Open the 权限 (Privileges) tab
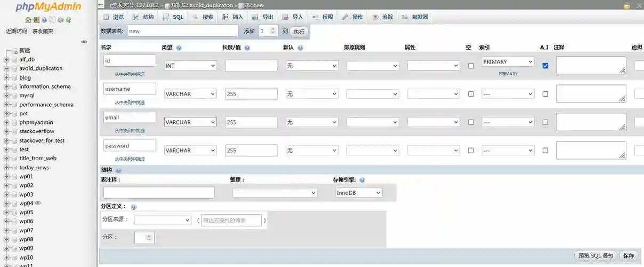 [x=322, y=17]
